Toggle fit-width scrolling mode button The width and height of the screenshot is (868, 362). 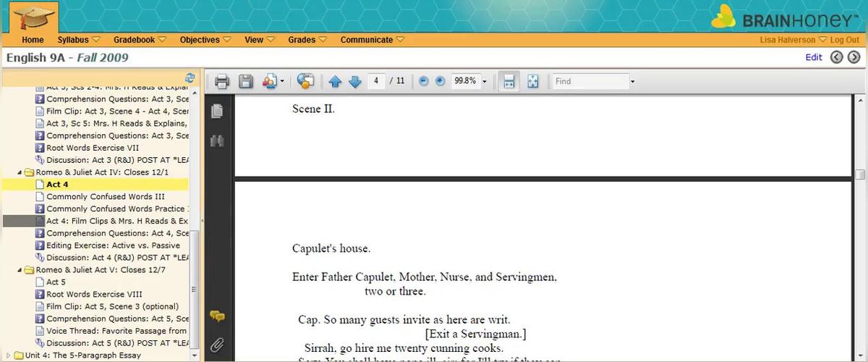[509, 82]
